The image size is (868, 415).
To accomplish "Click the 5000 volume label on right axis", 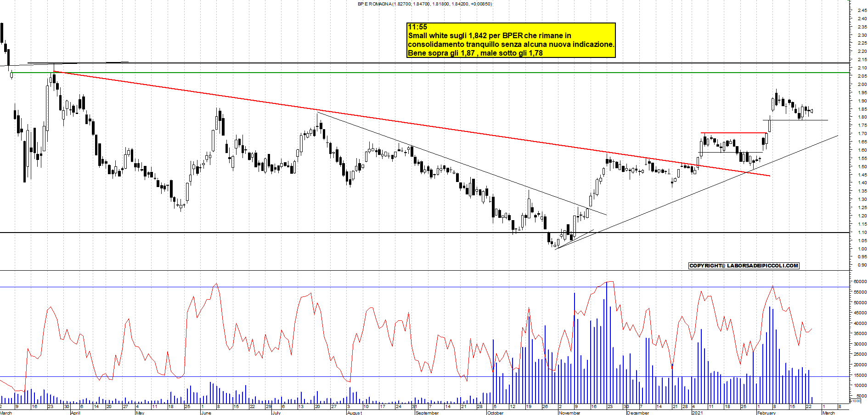I will (862, 396).
